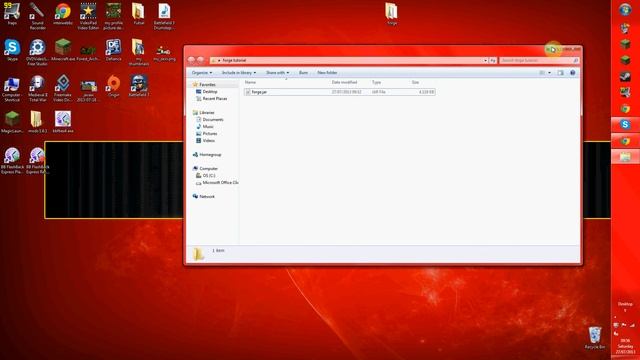This screenshot has width=640, height=360.
Task: Create a New folder from the toolbar
Action: coord(327,73)
